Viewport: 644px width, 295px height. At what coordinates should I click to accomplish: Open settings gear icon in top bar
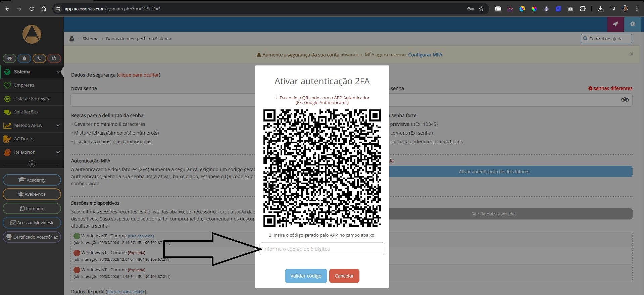pyautogui.click(x=633, y=24)
